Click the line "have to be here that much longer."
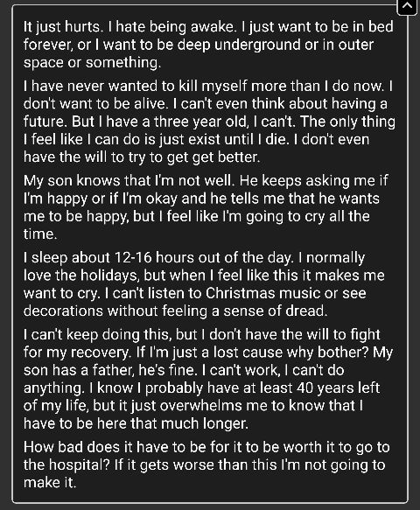The width and height of the screenshot is (420, 510). tap(136, 423)
